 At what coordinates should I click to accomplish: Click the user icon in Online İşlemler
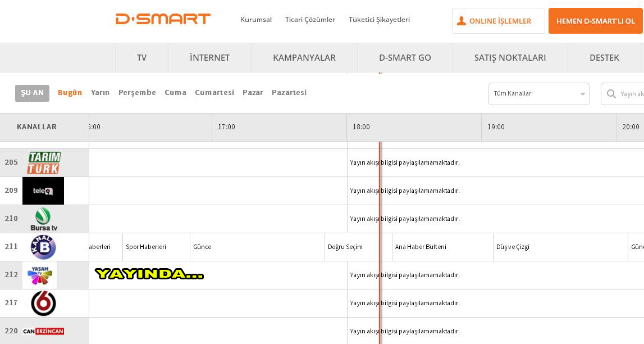click(x=461, y=21)
